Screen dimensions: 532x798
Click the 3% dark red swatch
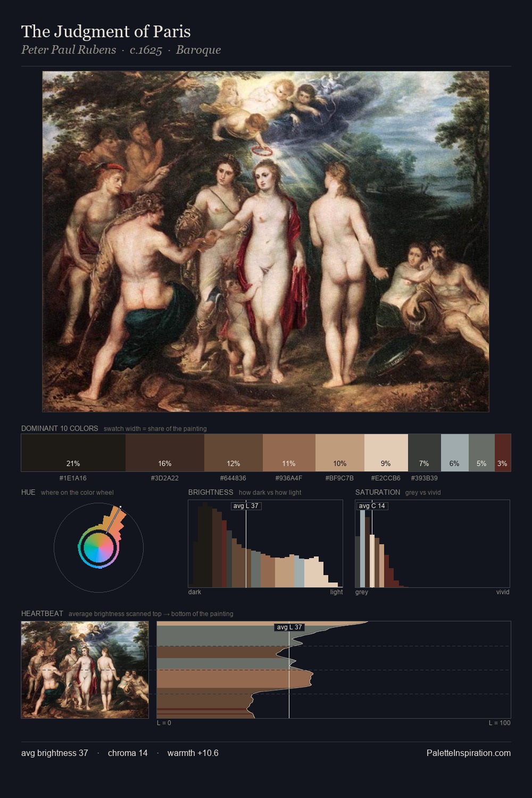tap(503, 453)
